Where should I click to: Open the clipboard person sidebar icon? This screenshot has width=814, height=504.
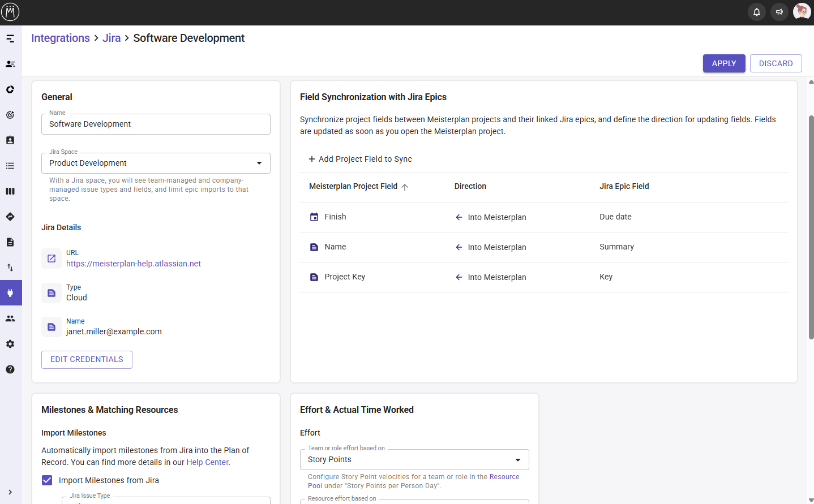click(x=10, y=140)
